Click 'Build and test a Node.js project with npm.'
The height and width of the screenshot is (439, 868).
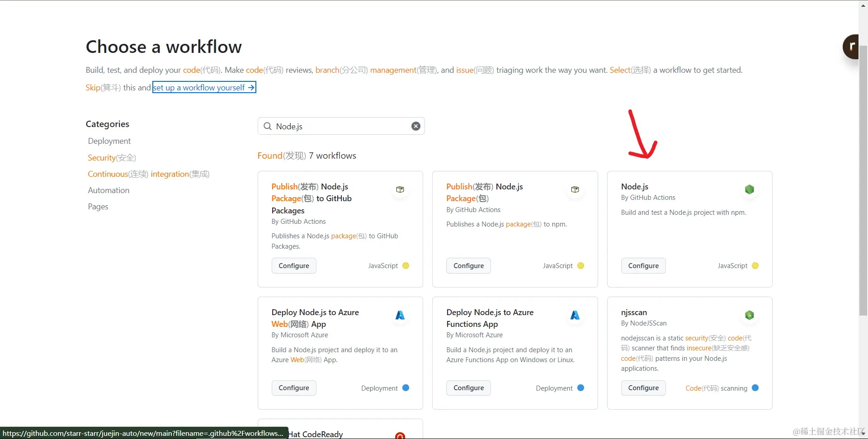pos(684,212)
